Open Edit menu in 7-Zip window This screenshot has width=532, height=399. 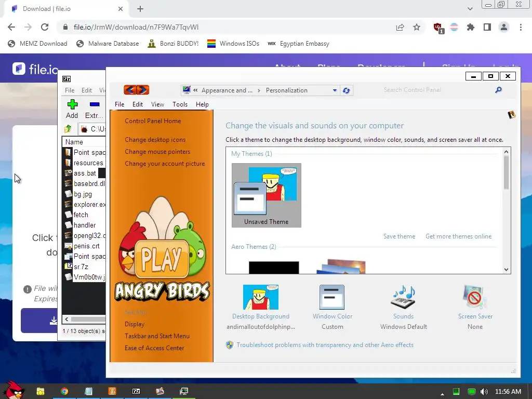(87, 90)
